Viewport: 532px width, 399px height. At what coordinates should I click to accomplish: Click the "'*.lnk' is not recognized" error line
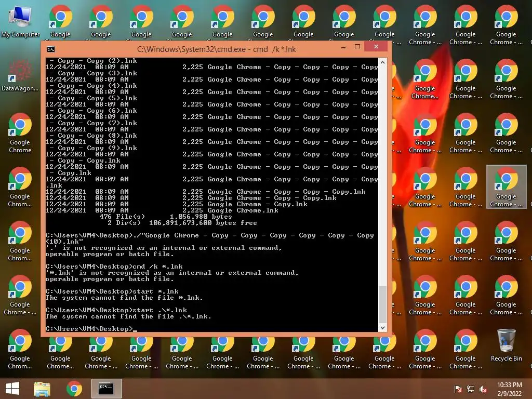(172, 273)
